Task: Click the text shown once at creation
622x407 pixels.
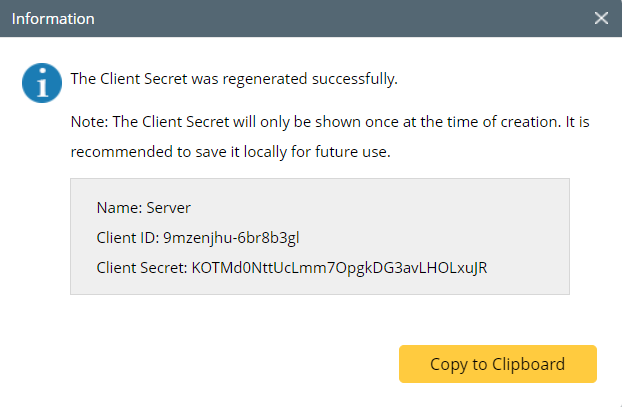Action: point(400,122)
